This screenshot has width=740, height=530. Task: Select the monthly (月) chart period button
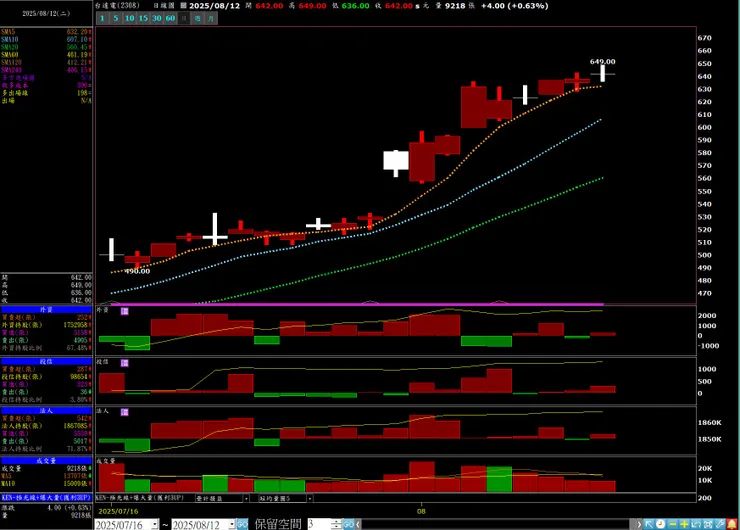(x=211, y=18)
